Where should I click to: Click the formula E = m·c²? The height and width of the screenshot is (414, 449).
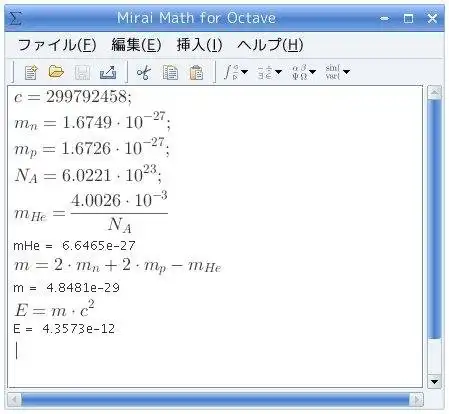(x=54, y=309)
